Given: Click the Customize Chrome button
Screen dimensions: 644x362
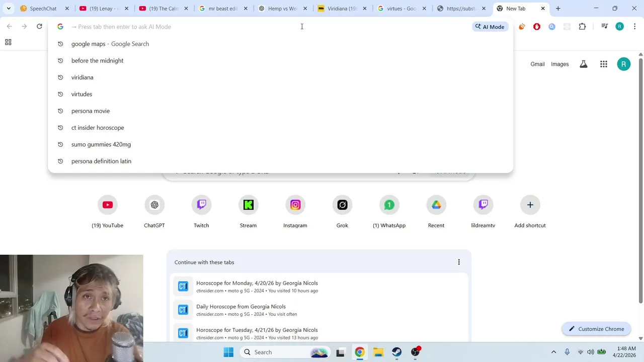Looking at the screenshot, I should point(596,329).
